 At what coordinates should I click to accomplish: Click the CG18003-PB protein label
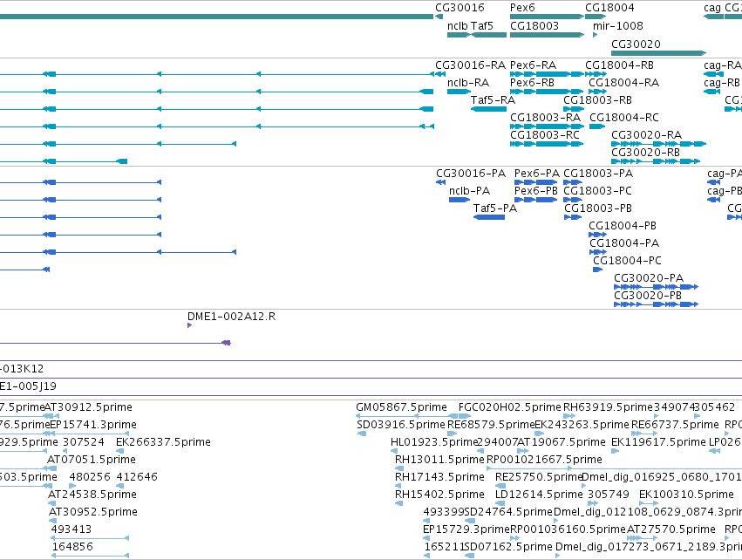point(598,208)
